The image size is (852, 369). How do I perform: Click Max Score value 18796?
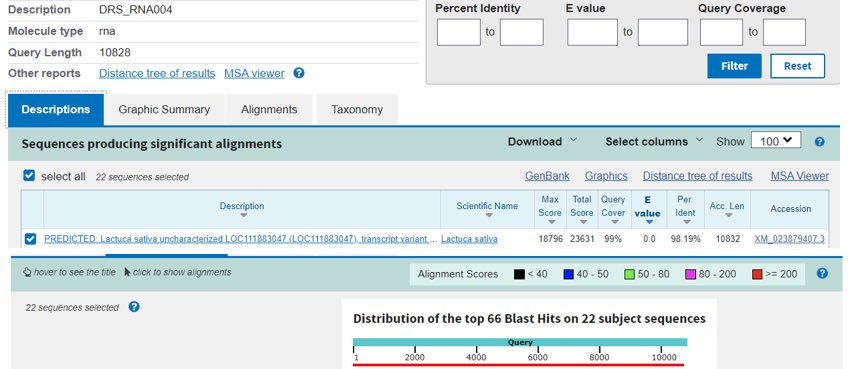550,239
